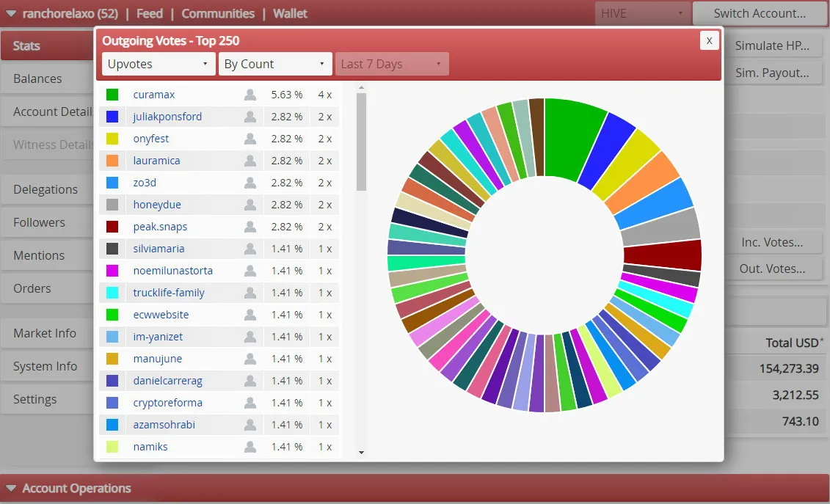Click the profile icon next to peak.snaps
This screenshot has width=830, height=504.
click(x=250, y=227)
